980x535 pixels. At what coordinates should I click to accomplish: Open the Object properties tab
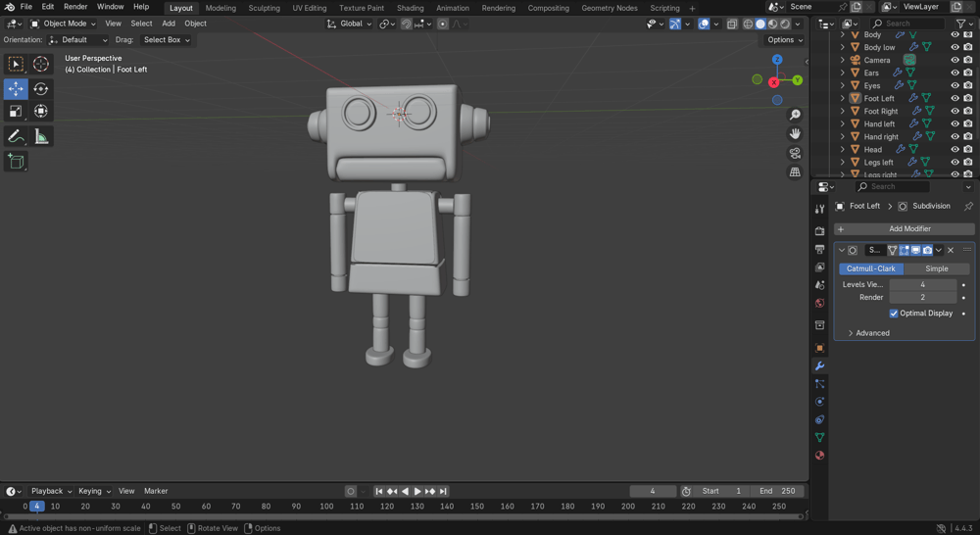tap(820, 348)
